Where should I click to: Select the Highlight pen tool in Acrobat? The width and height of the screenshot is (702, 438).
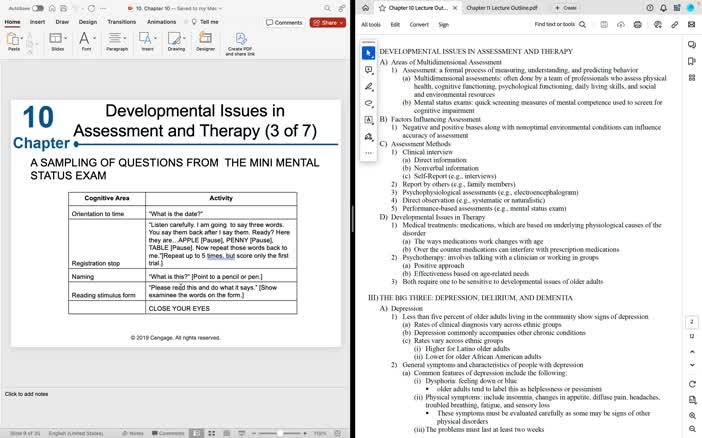pyautogui.click(x=368, y=87)
